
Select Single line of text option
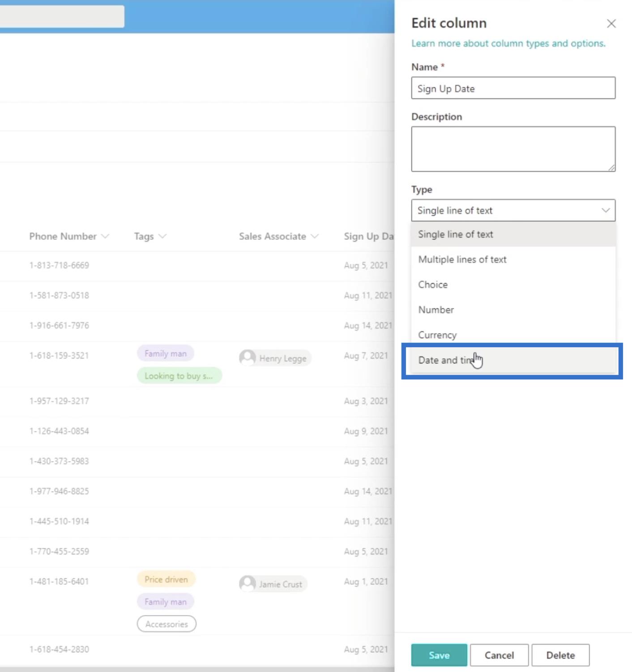click(513, 234)
